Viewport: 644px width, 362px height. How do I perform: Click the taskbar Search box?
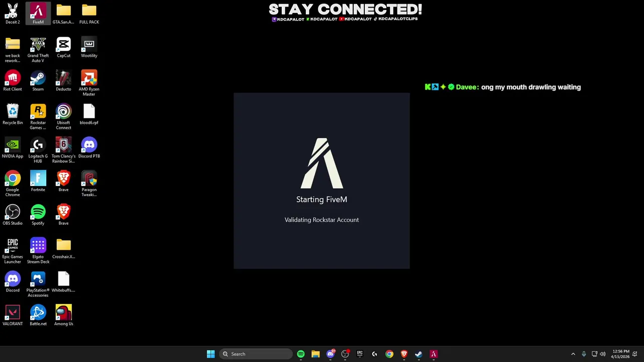[x=256, y=354]
